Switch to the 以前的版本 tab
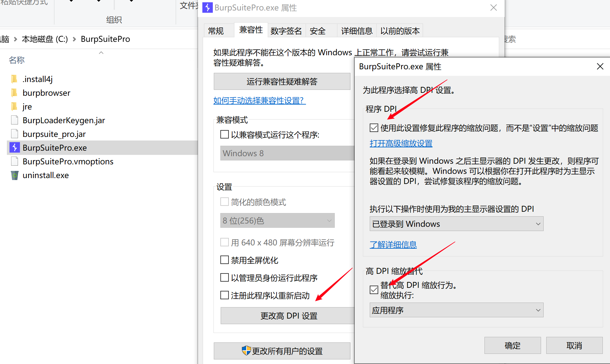Viewport: 610px width, 364px height. tap(400, 31)
